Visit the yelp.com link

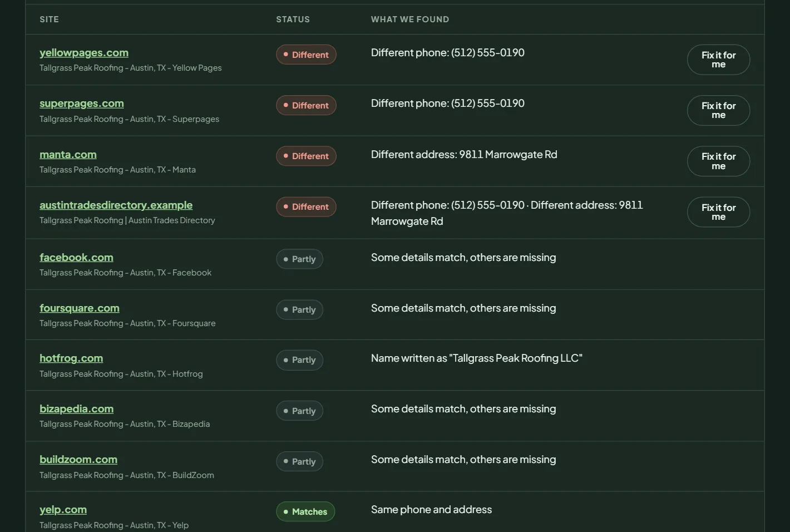pyautogui.click(x=63, y=510)
